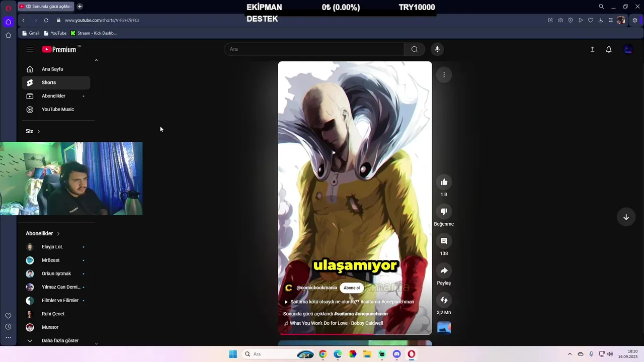Click the browser address bar URL

point(102,20)
